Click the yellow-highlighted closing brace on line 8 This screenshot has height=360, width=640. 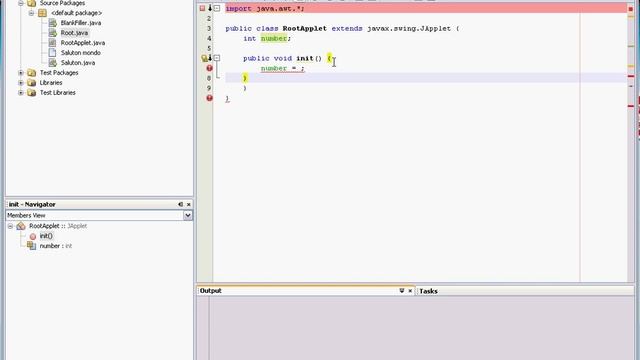pyautogui.click(x=244, y=78)
